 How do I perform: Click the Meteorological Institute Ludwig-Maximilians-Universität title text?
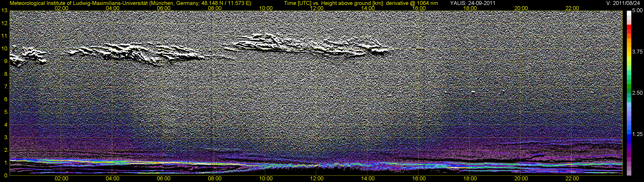131,3
